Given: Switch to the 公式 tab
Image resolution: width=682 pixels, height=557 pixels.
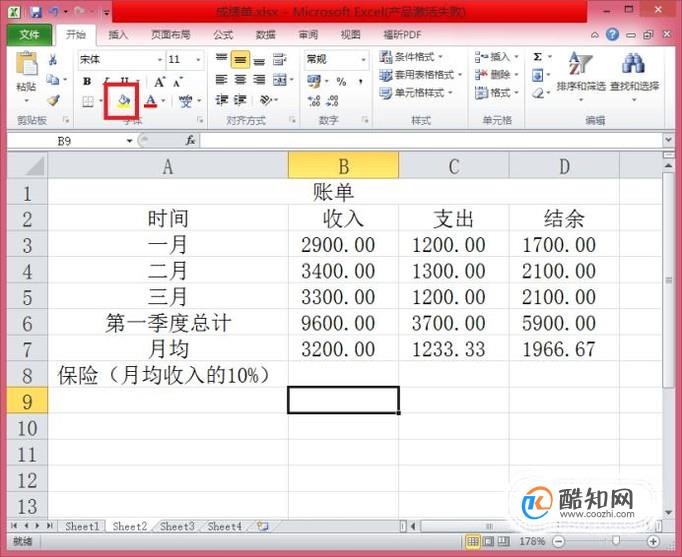Looking at the screenshot, I should pyautogui.click(x=223, y=34).
